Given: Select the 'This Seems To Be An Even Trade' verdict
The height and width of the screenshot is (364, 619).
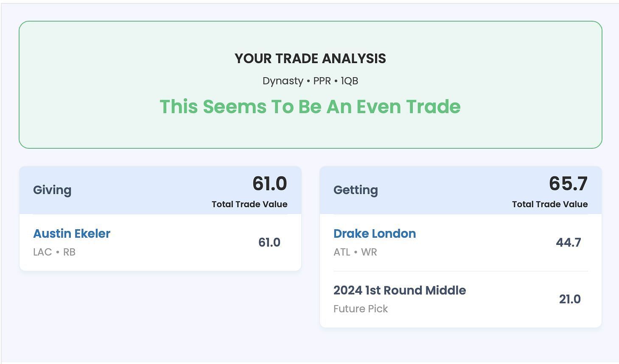Looking at the screenshot, I should click(x=310, y=106).
